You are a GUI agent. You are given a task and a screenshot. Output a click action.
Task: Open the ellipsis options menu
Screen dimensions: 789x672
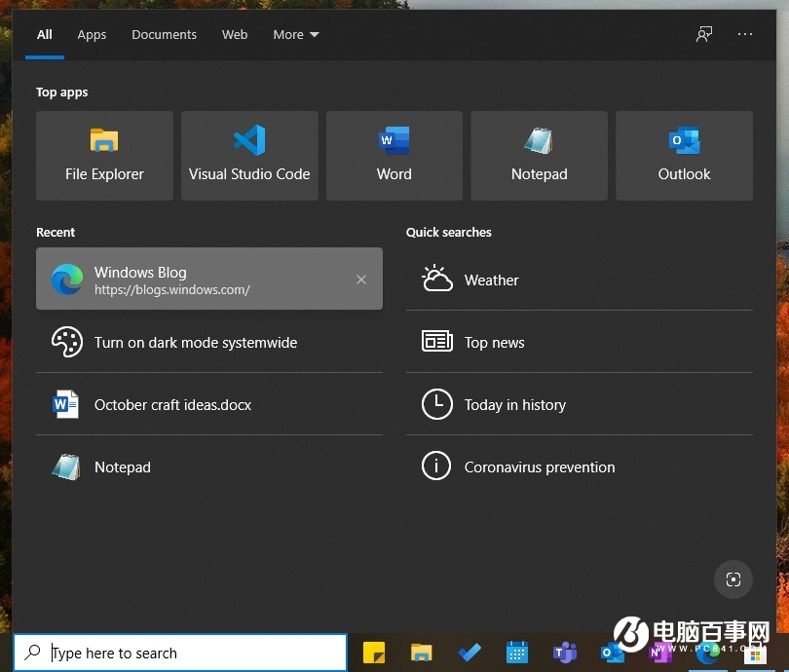pos(745,35)
